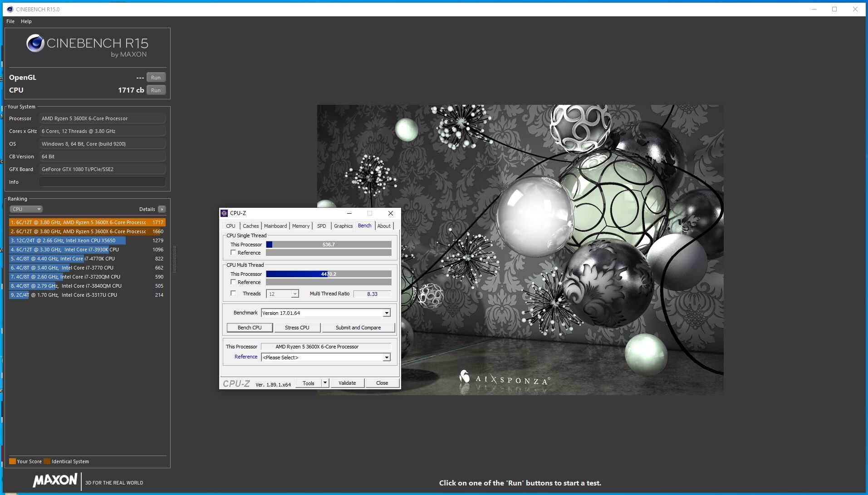Switch to the Graphics tab

[343, 226]
